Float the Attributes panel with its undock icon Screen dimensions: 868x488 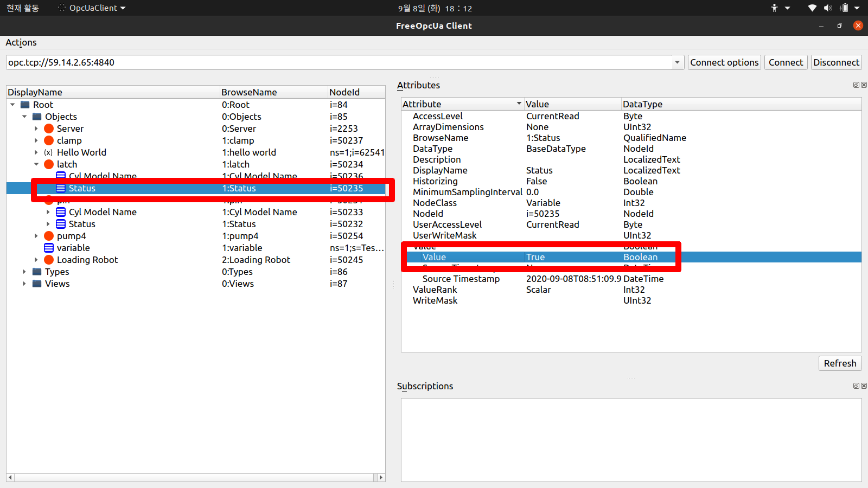(x=856, y=85)
